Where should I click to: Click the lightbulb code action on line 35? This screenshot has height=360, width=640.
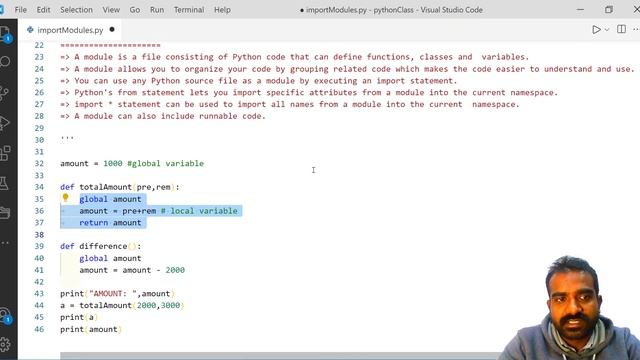click(65, 198)
